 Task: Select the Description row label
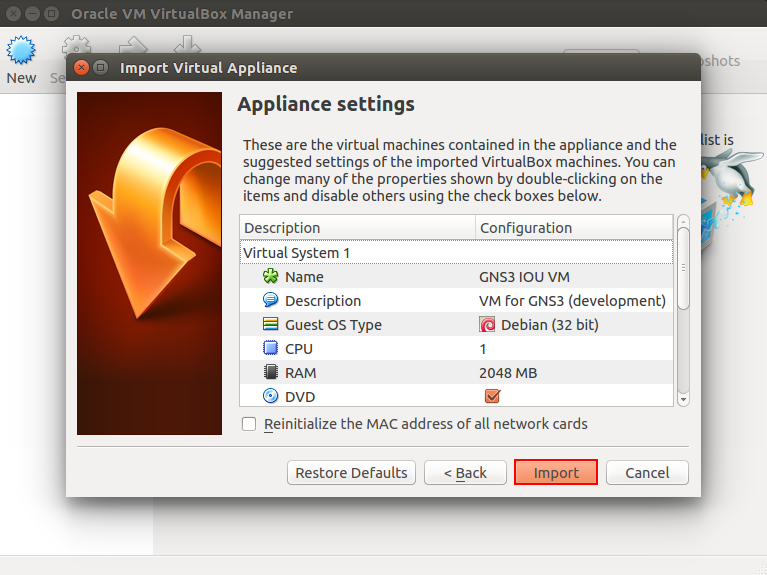323,301
